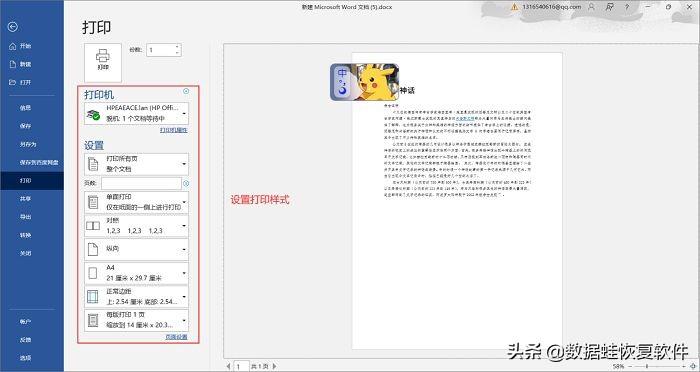Open the Share (共享) page
The width and height of the screenshot is (700, 372).
(32, 199)
